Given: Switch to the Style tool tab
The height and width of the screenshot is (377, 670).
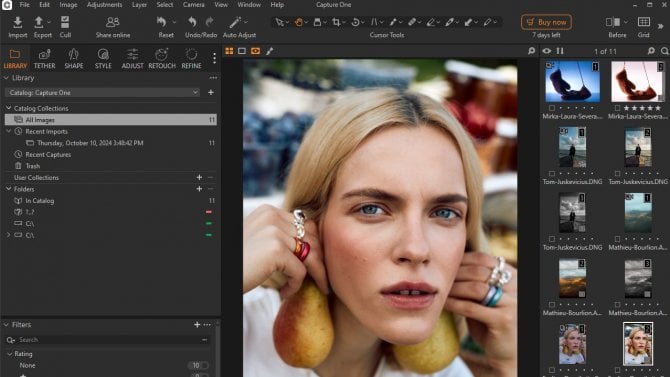Looking at the screenshot, I should tap(103, 59).
